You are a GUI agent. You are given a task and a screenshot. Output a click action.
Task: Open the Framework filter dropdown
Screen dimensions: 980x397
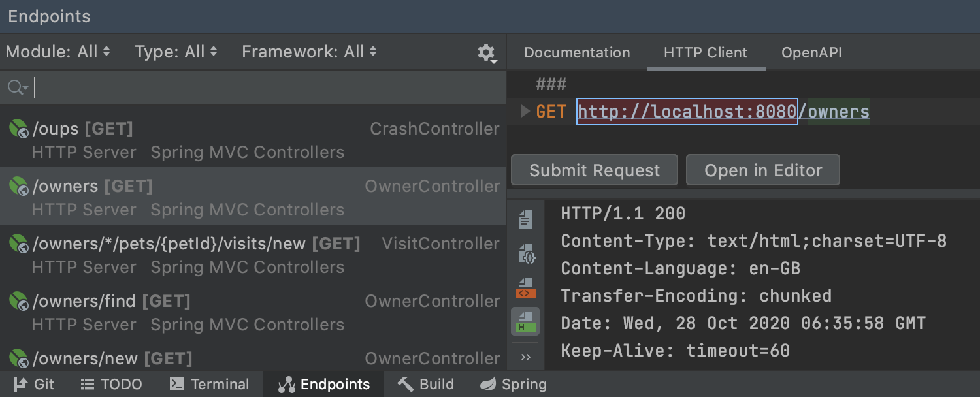tap(309, 52)
